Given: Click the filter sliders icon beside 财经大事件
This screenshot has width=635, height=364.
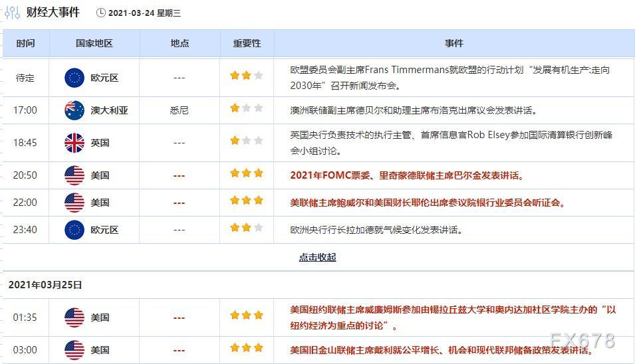Looking at the screenshot, I should coord(12,13).
